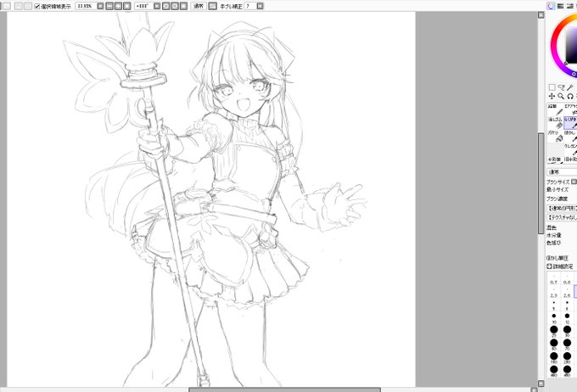Click the 通常 view mode button
577x392 pixels.
click(x=199, y=6)
